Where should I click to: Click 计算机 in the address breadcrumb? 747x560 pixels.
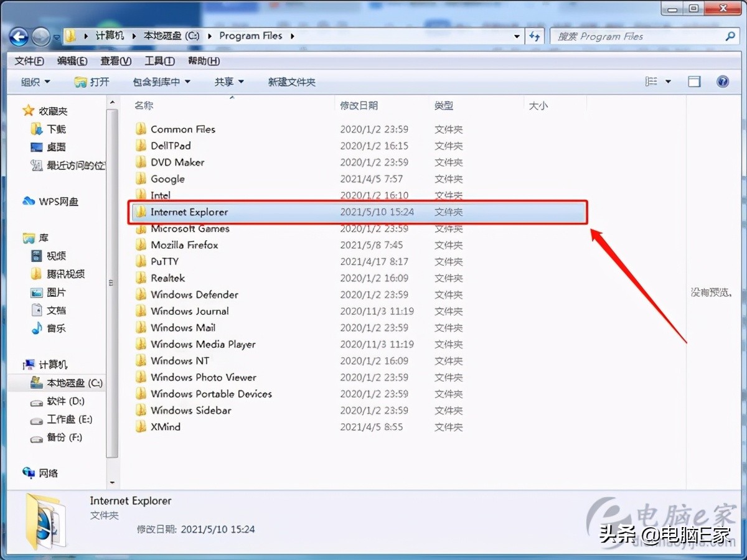pyautogui.click(x=110, y=36)
